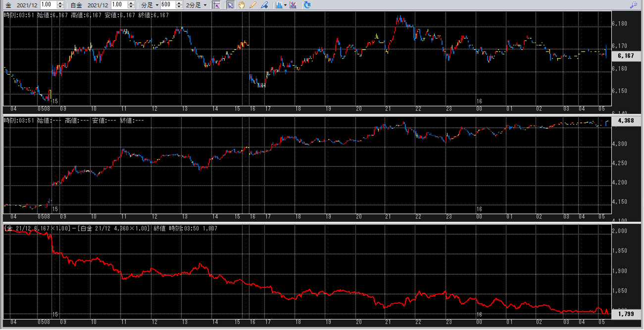This screenshot has width=644, height=330.
Task: Activate the hand pan tool
Action: coord(242,5)
